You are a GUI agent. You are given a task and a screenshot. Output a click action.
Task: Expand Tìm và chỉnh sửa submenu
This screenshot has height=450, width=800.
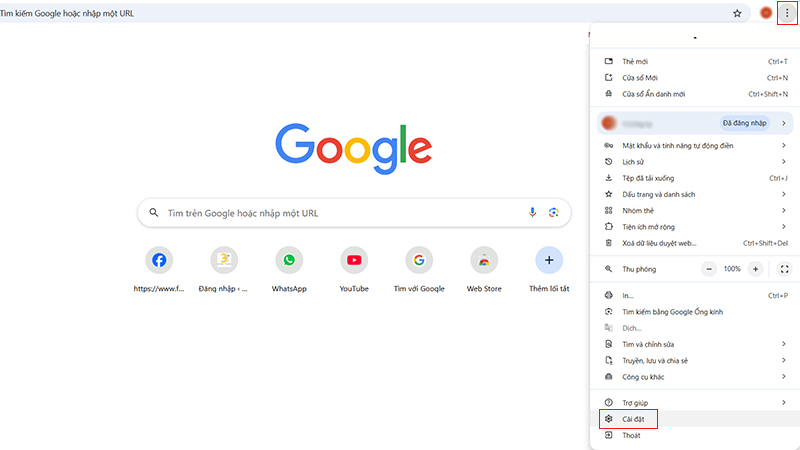(x=695, y=344)
